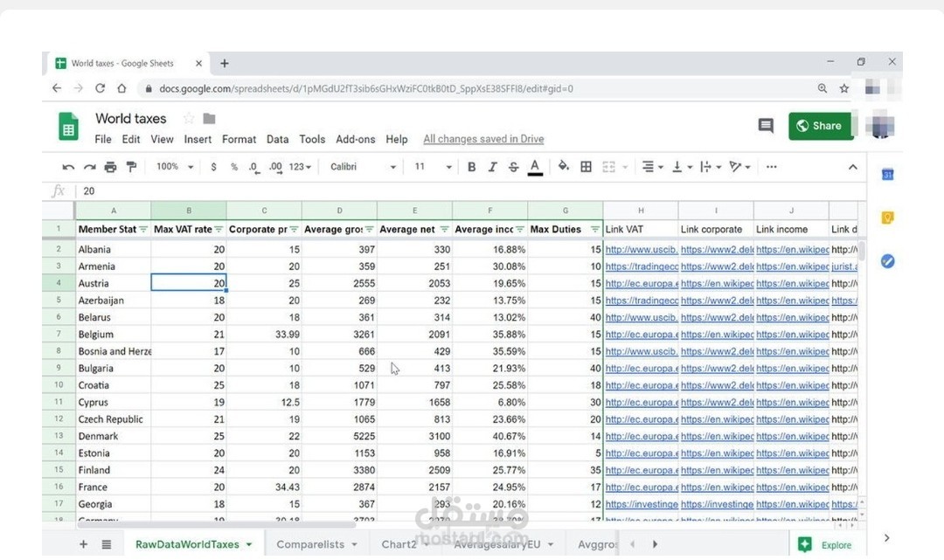Viewport: 944px width, 560px height.
Task: Open the Add-ons menu
Action: click(355, 139)
